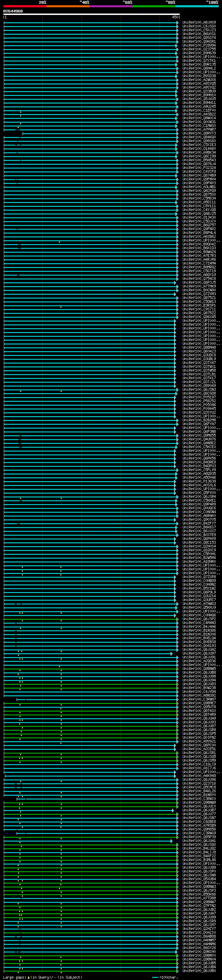
Task: Select the UniRef100_Q4UH76 label
Action: [199, 439]
